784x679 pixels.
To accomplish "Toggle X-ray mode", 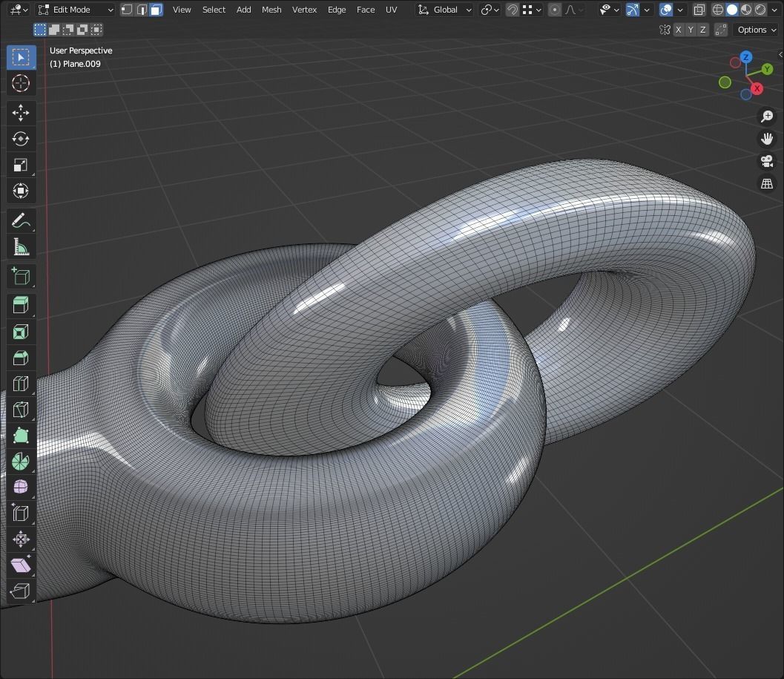I will (699, 10).
